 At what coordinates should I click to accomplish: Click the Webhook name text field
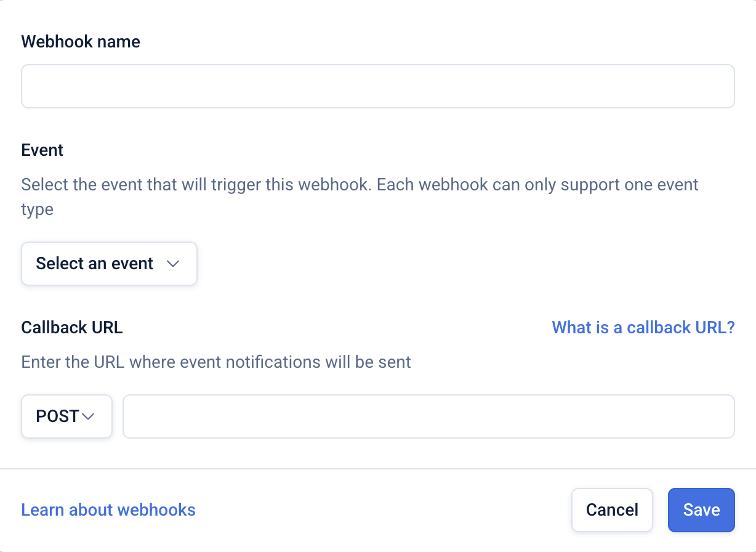pyautogui.click(x=378, y=86)
